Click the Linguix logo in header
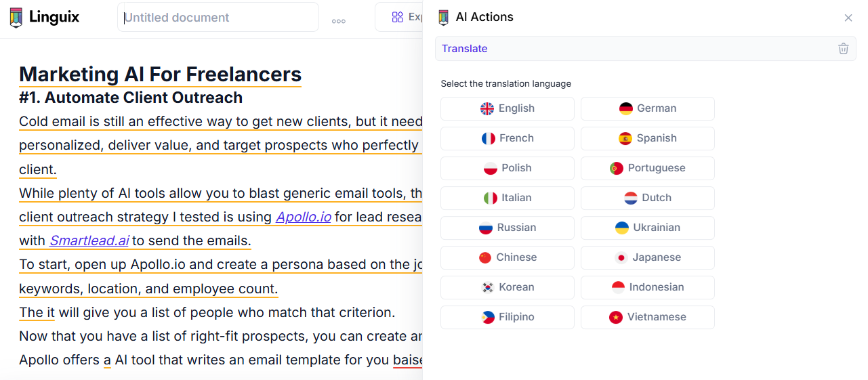This screenshot has width=868, height=380. click(x=45, y=18)
